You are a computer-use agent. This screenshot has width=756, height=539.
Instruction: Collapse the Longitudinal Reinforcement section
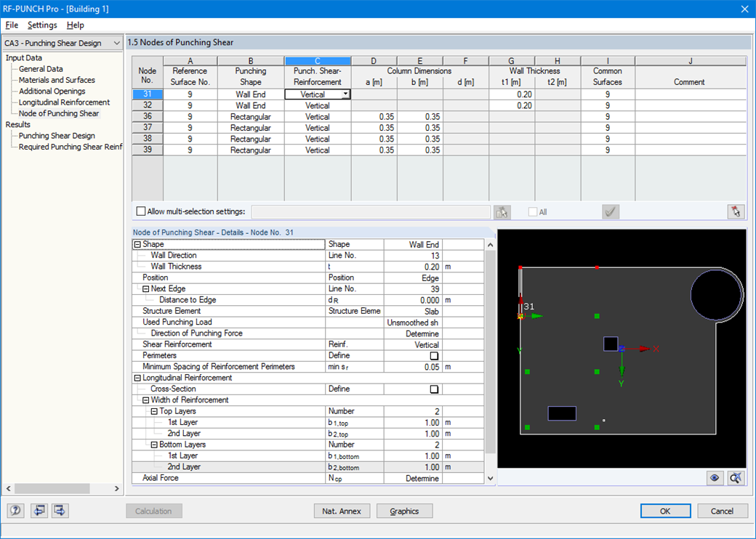pyautogui.click(x=136, y=377)
